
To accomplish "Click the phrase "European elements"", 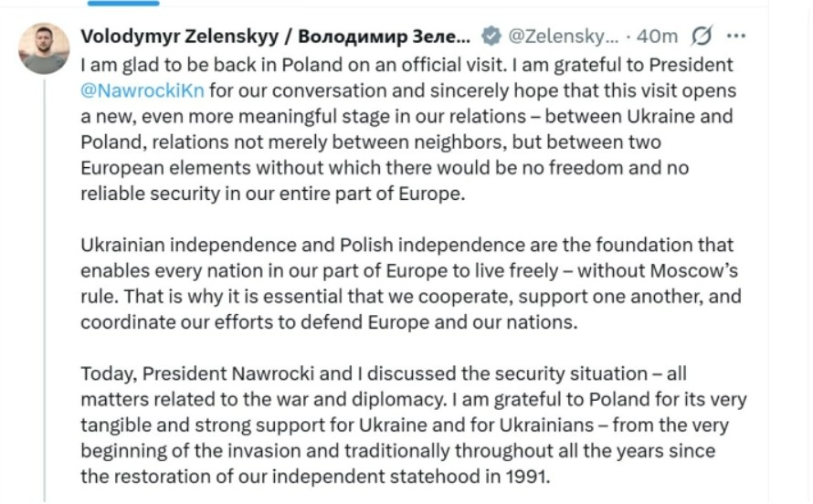I will [x=160, y=169].
